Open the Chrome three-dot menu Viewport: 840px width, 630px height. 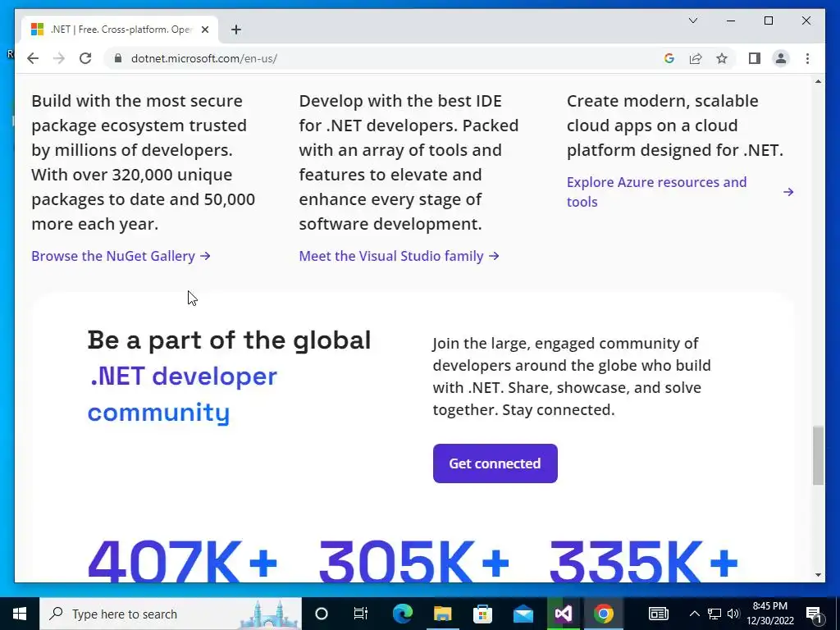click(x=807, y=58)
